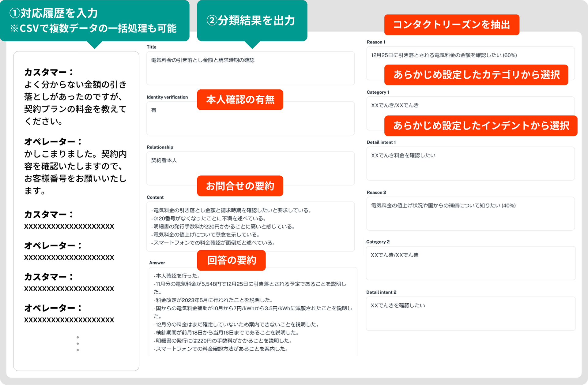Click the ②分類結果を出力 green callout
Viewport: 588px width, 385px height.
252,21
